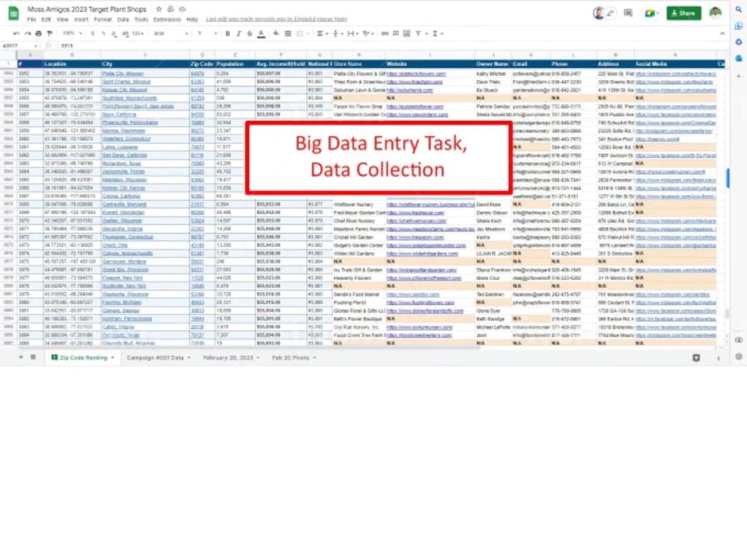Screen dimensions: 747x560
Task: Open text wrapping options
Action: (x=353, y=34)
